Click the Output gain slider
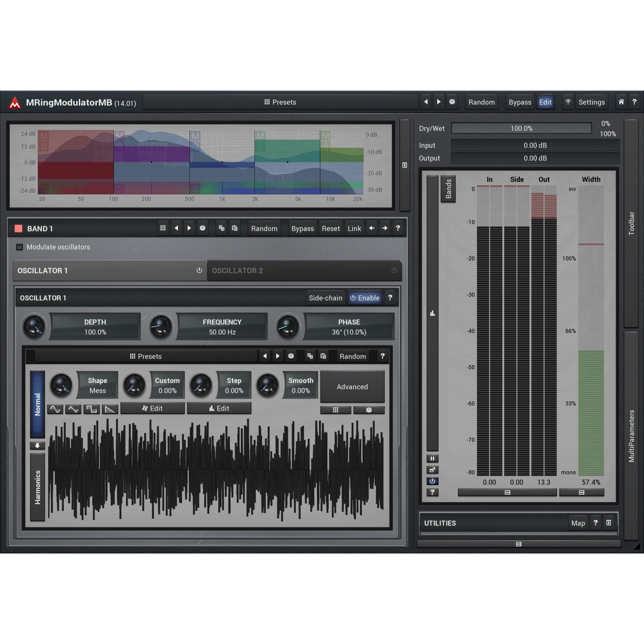 535,158
